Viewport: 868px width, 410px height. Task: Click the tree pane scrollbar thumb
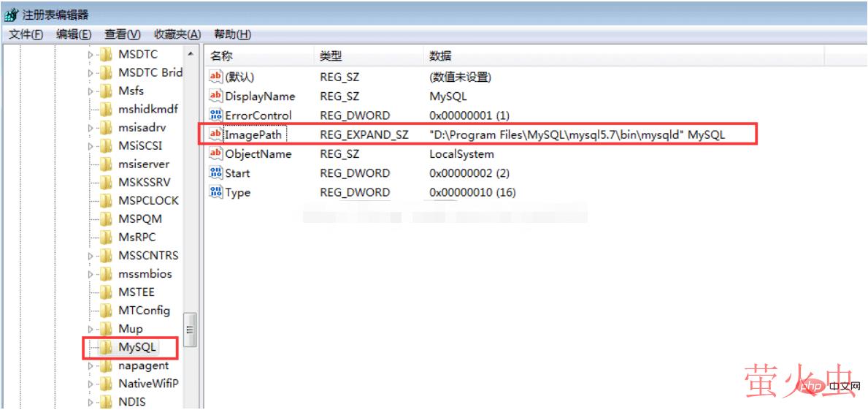[190, 330]
